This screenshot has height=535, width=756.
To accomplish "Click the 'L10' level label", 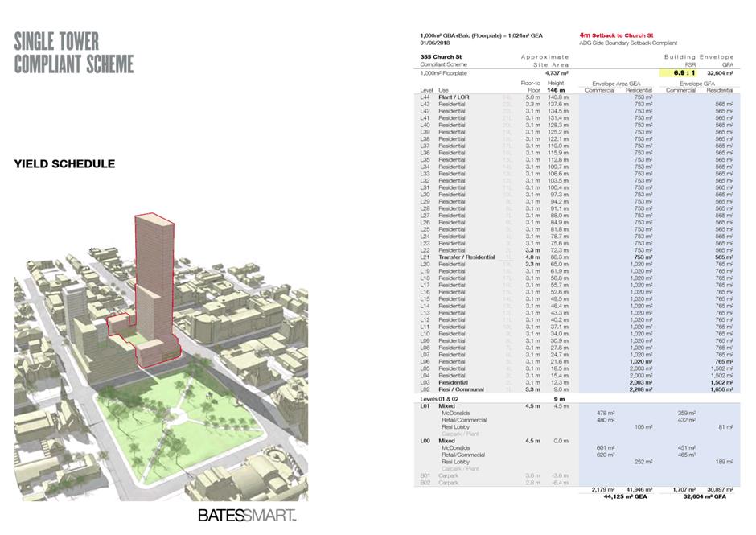I will tap(425, 334).
